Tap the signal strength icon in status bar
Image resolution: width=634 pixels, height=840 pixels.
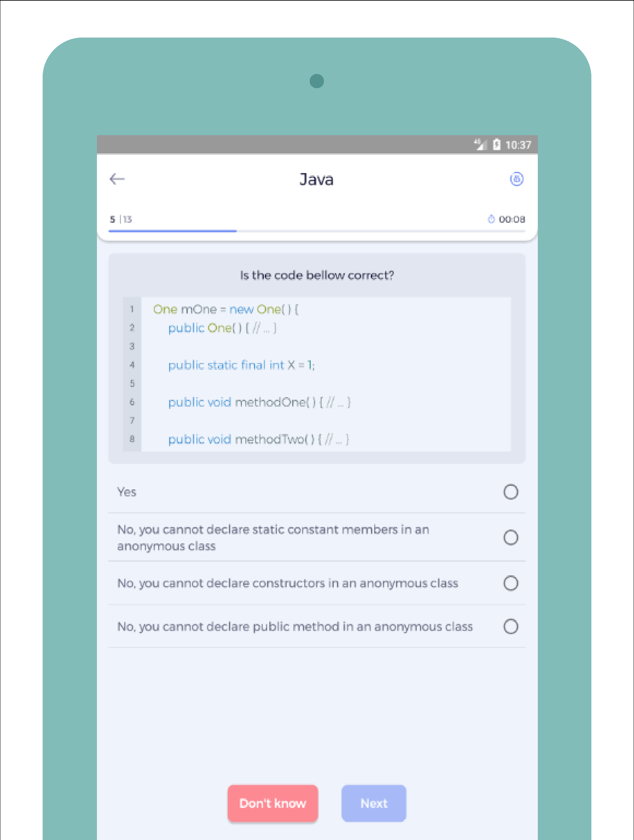481,145
